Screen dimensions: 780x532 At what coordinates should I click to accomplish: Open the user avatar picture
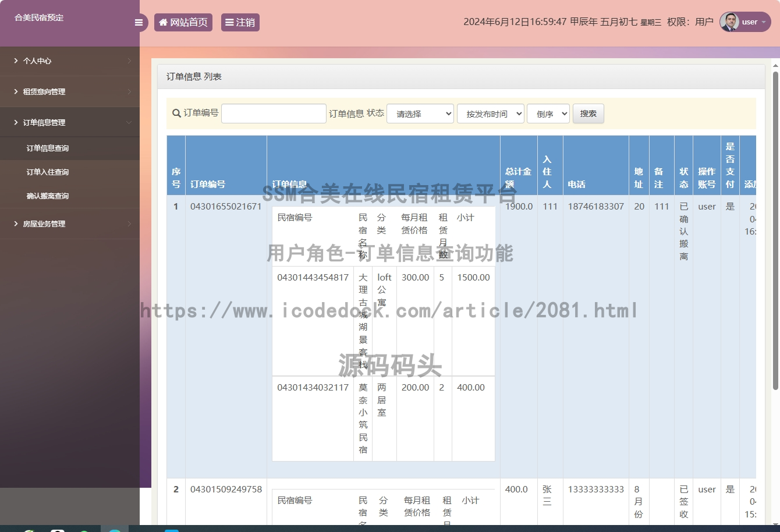729,22
